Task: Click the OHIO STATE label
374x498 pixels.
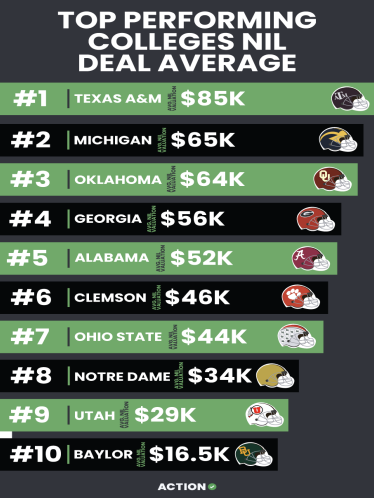Action: coord(118,336)
